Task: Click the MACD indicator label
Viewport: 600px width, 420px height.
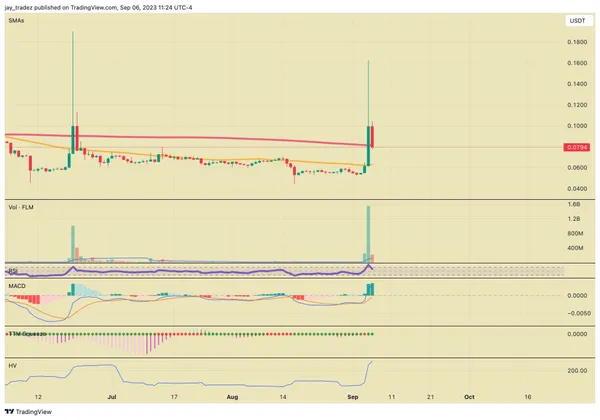Action: tap(19, 287)
